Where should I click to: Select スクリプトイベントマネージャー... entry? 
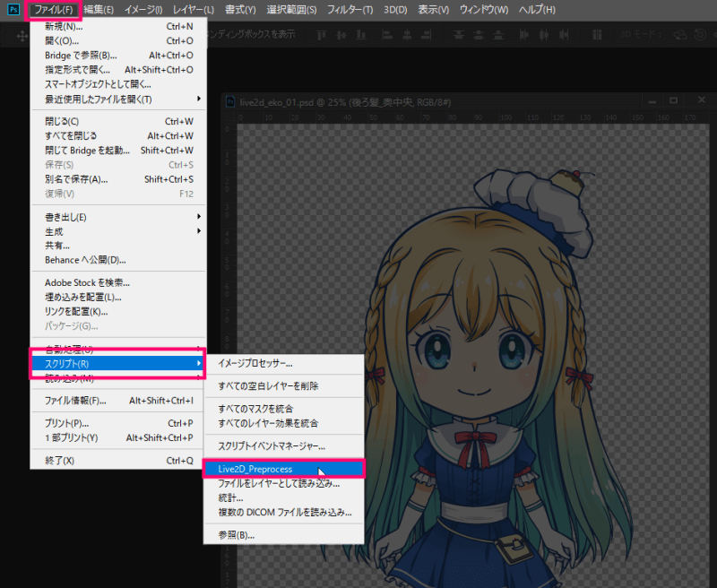point(284,445)
